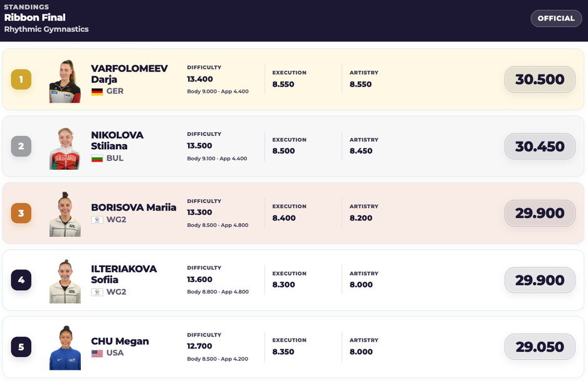The image size is (588, 381).
Task: Open Stiliana Nikolova's athlete photo
Action: [65, 149]
